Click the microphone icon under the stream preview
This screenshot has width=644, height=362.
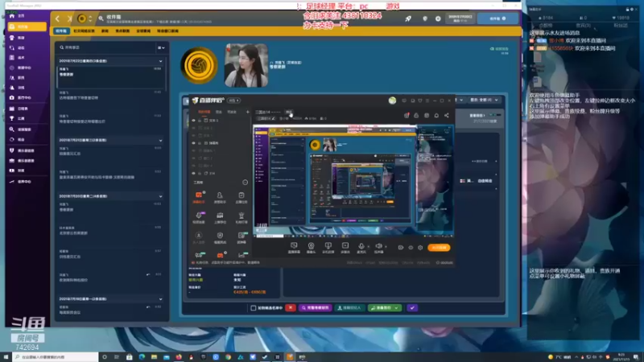[x=361, y=247]
